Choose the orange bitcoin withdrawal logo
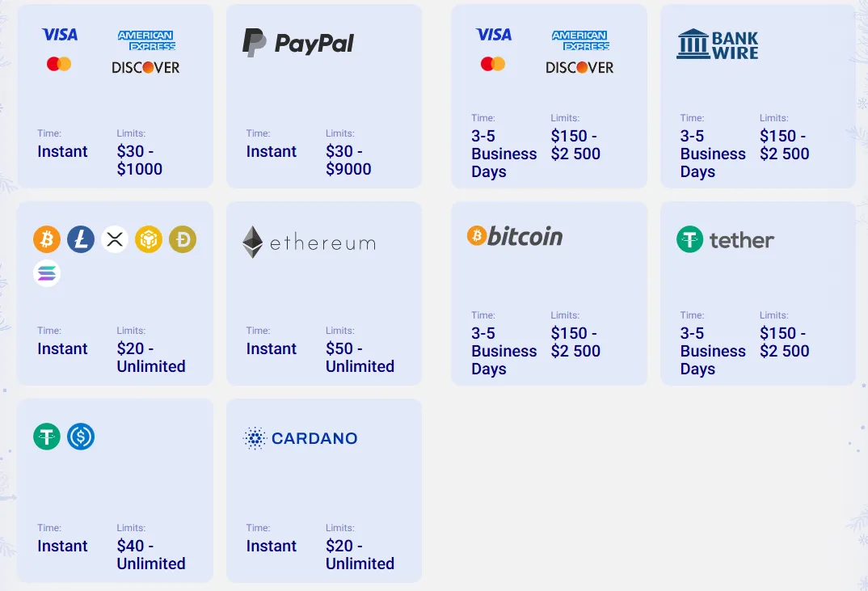Viewport: 868px width, 591px height. tap(515, 236)
